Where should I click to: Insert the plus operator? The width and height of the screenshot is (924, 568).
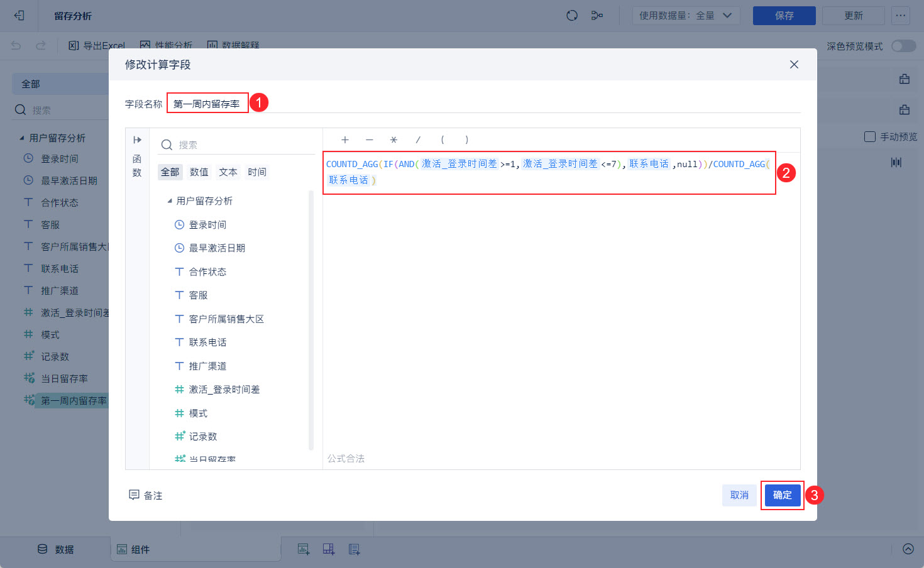click(344, 140)
